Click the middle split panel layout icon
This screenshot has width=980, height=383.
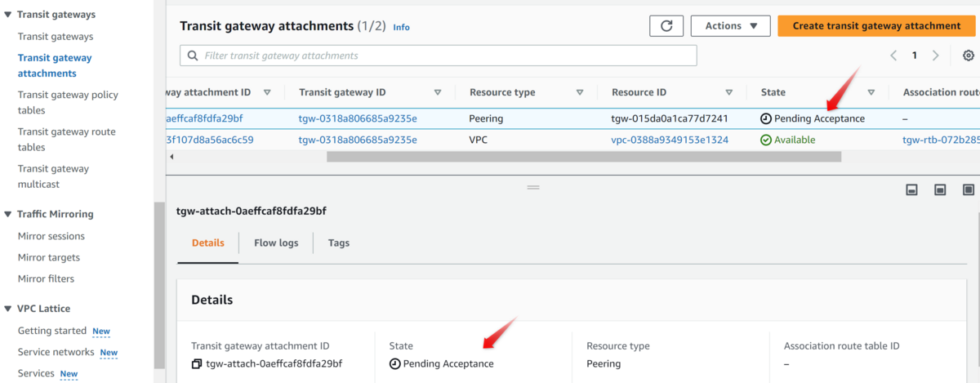940,189
